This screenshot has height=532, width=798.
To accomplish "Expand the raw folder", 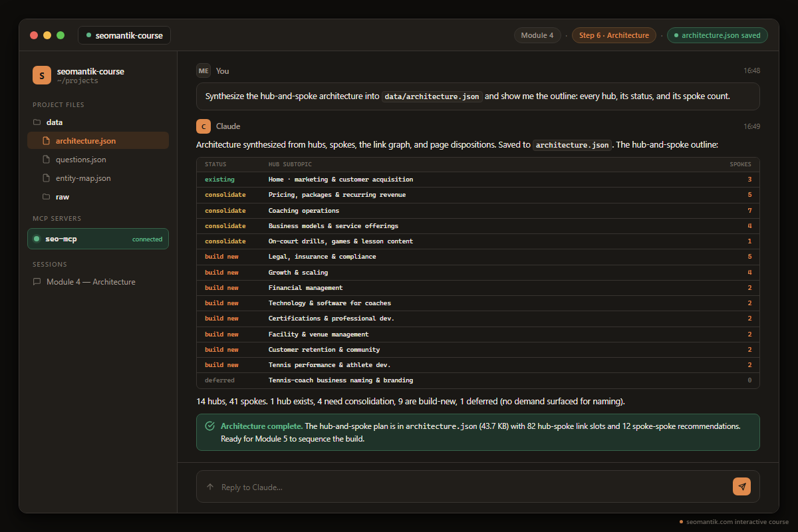I will click(x=98, y=197).
